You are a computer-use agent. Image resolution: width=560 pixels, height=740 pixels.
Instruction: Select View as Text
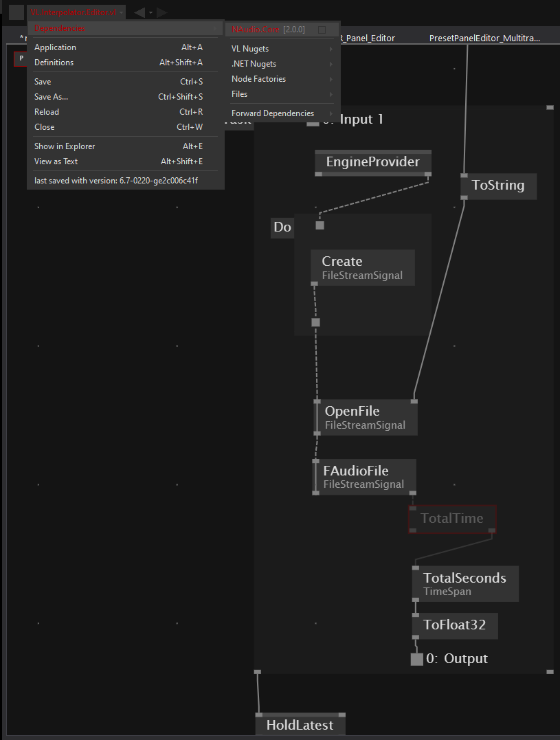click(x=126, y=161)
